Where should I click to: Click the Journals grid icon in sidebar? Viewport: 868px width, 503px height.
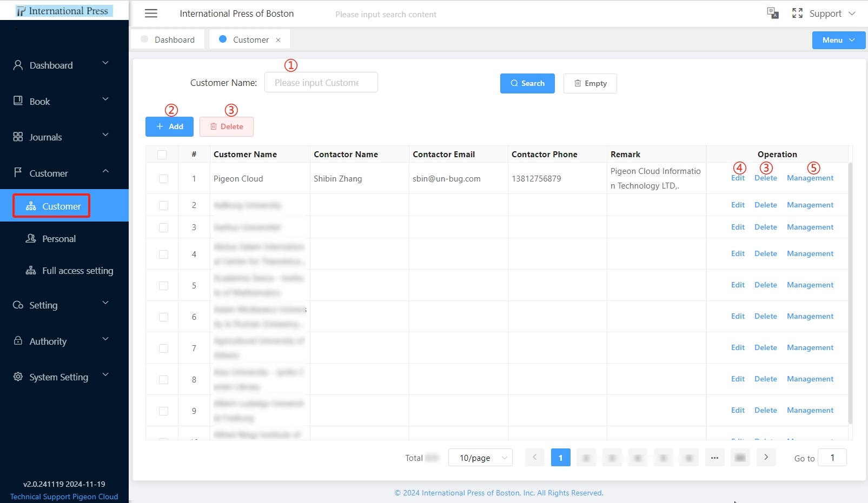coord(18,137)
